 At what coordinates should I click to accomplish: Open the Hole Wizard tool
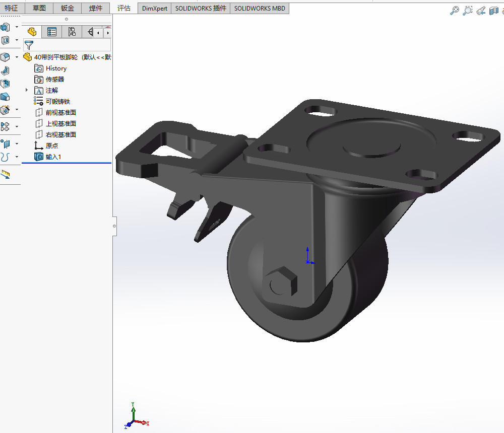[5, 110]
